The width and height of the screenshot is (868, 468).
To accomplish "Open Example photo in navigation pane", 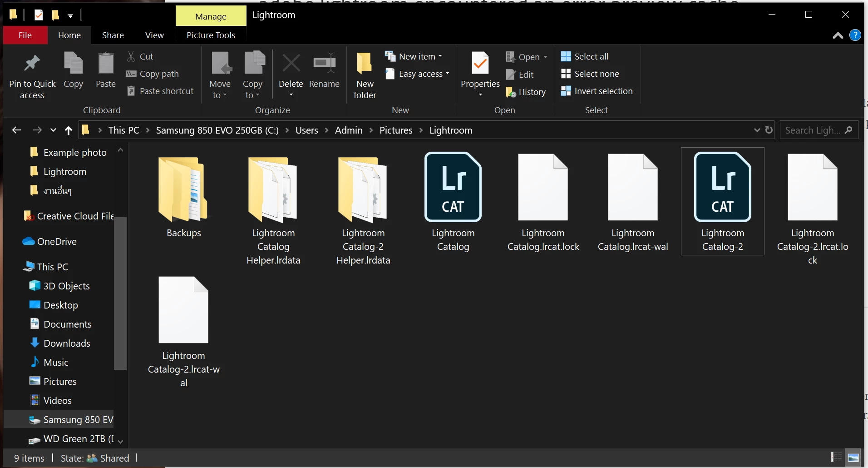I will pyautogui.click(x=68, y=152).
